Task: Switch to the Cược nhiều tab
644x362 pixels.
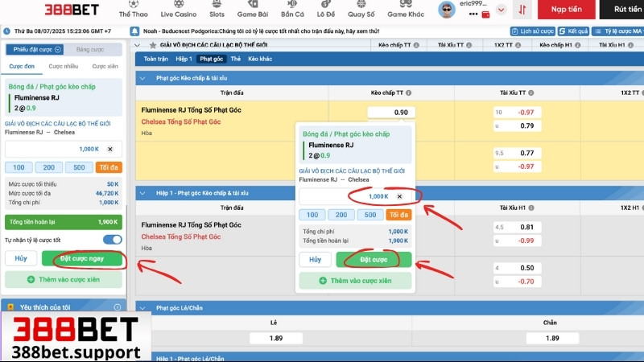Action: (x=63, y=66)
